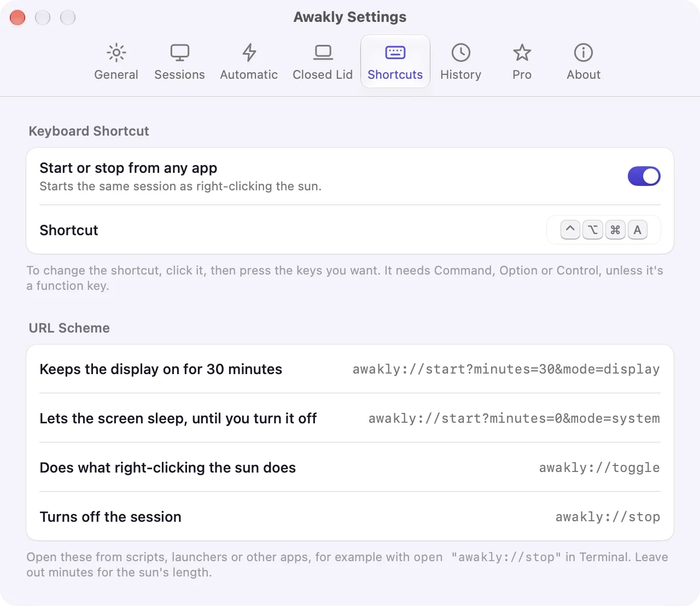700x606 pixels.
Task: Open the General tab sun icon
Action: point(116,53)
